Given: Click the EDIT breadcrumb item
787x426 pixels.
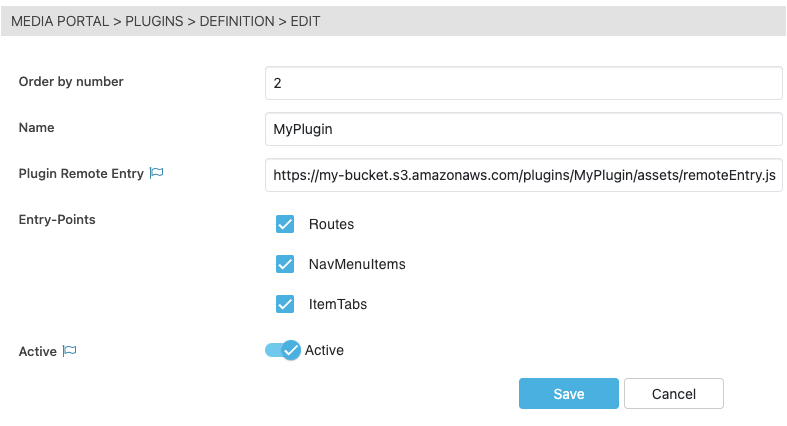Looking at the screenshot, I should [x=305, y=21].
